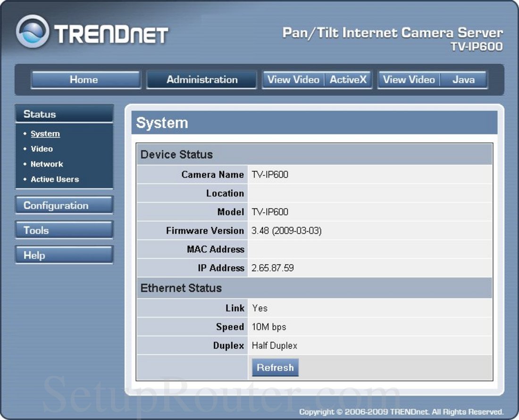Expand the Tools sidebar menu
The height and width of the screenshot is (420, 519).
click(x=64, y=230)
